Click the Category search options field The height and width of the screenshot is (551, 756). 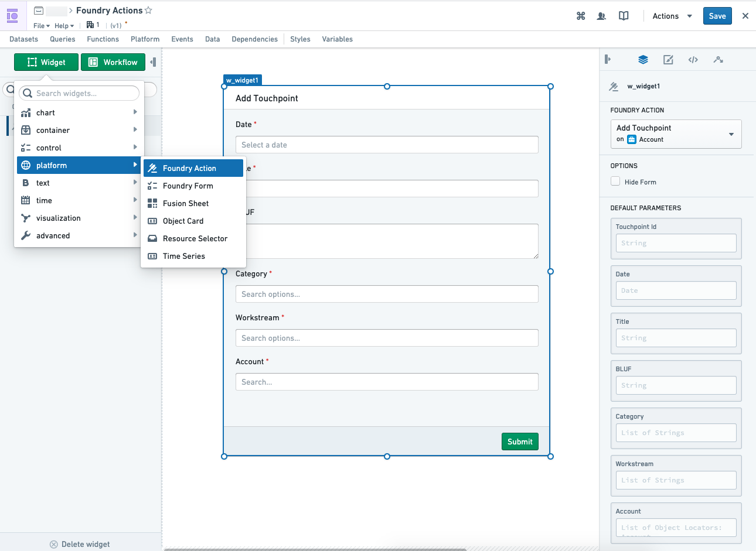387,294
